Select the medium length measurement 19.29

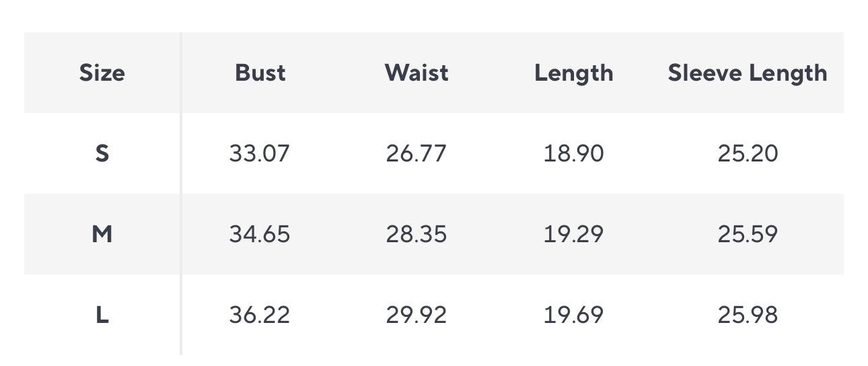(573, 234)
